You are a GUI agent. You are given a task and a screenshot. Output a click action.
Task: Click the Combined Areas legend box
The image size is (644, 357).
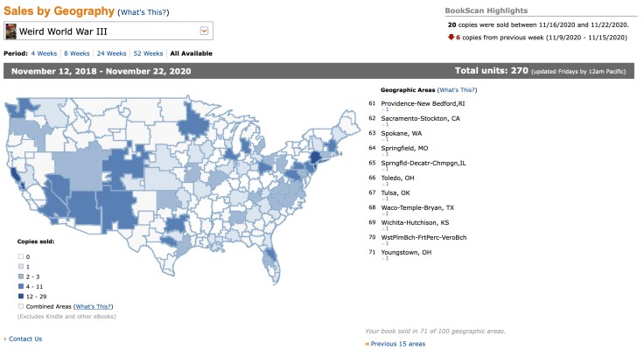point(20,306)
